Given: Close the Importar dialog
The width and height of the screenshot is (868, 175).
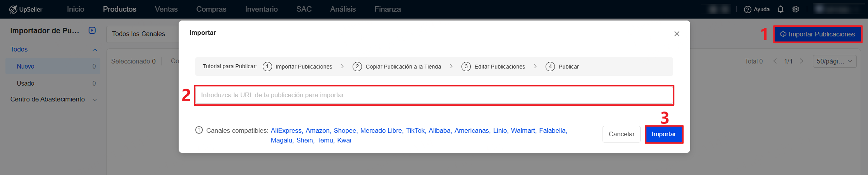Looking at the screenshot, I should click(677, 34).
